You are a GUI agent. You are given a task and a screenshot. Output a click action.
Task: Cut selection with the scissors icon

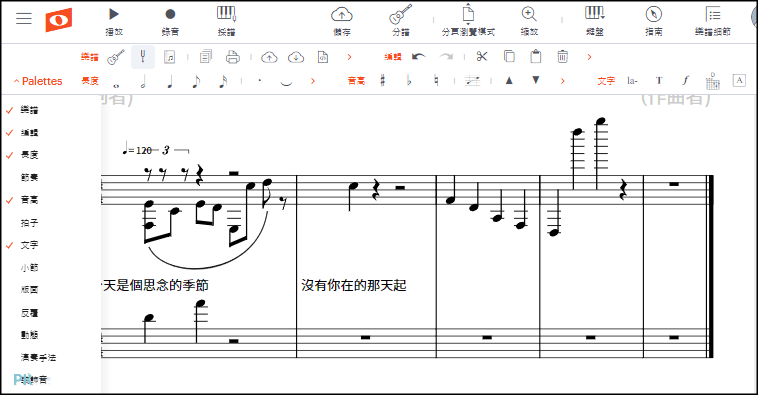pyautogui.click(x=481, y=57)
